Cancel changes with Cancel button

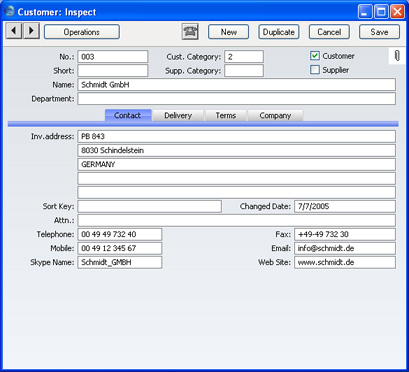pos(329,32)
